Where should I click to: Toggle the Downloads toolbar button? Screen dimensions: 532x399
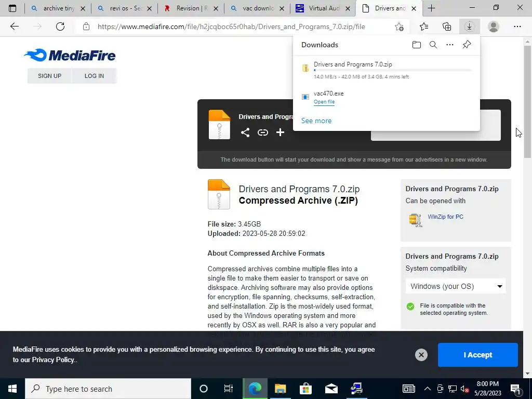[x=470, y=26]
